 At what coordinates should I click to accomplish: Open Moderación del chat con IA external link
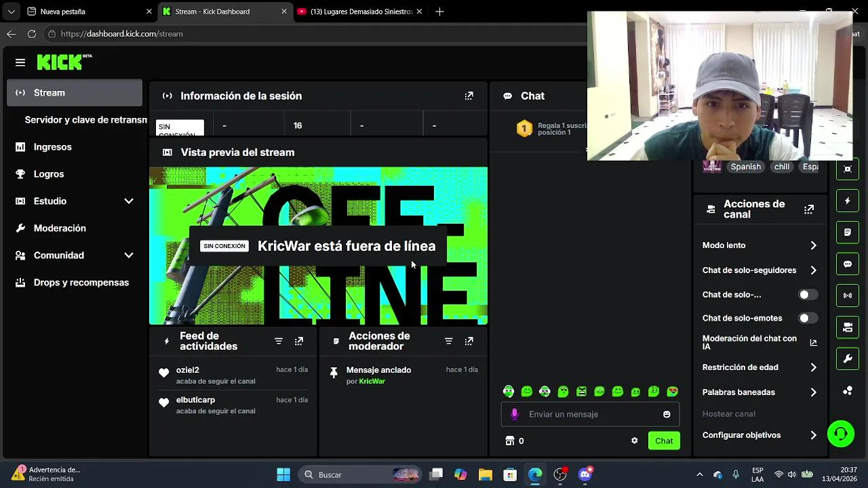814,343
